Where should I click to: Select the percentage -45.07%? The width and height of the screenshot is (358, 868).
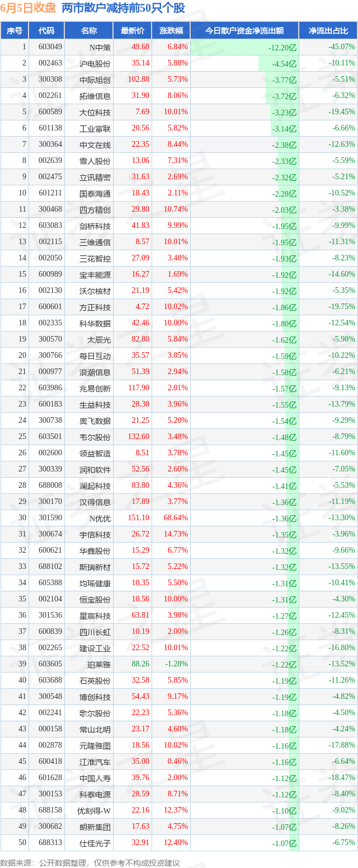click(341, 47)
